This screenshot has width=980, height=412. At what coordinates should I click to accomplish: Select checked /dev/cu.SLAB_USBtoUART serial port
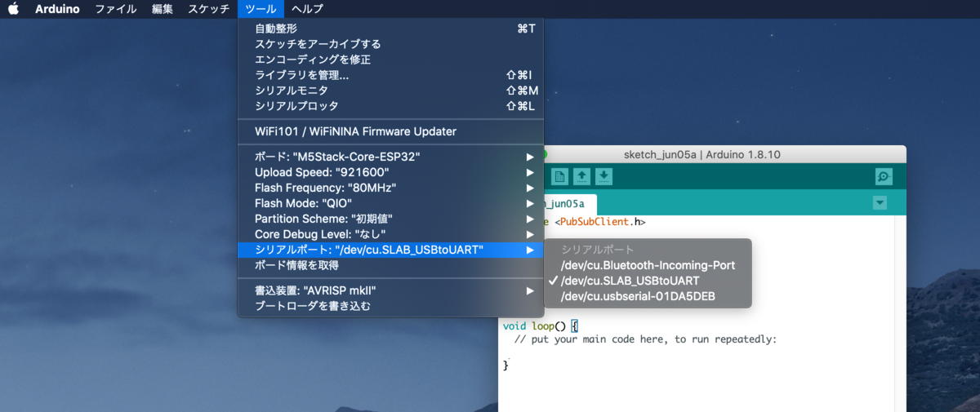[648, 281]
